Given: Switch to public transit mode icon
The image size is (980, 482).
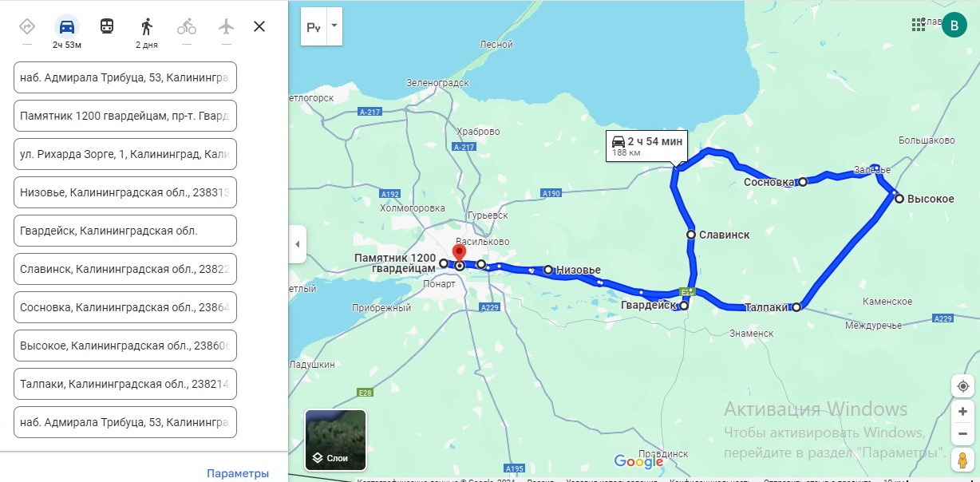Looking at the screenshot, I should pos(107,26).
